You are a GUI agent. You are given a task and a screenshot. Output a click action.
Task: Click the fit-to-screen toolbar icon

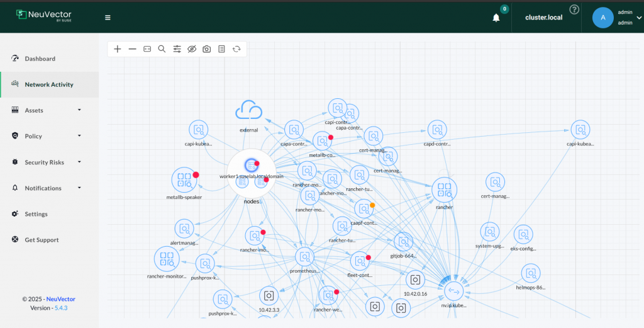(x=147, y=49)
